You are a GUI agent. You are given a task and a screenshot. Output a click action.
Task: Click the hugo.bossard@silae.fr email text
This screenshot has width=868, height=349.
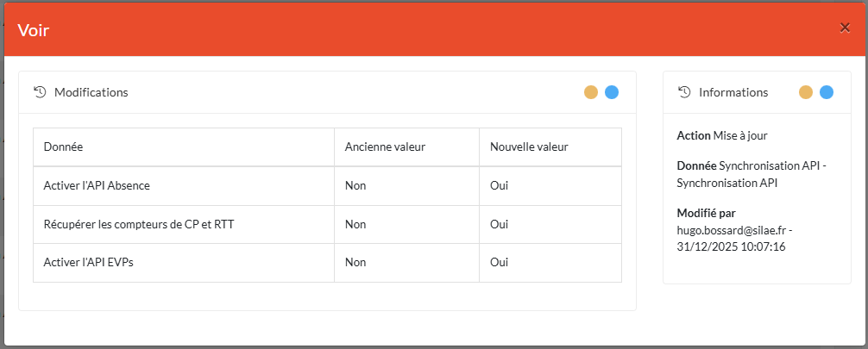731,230
